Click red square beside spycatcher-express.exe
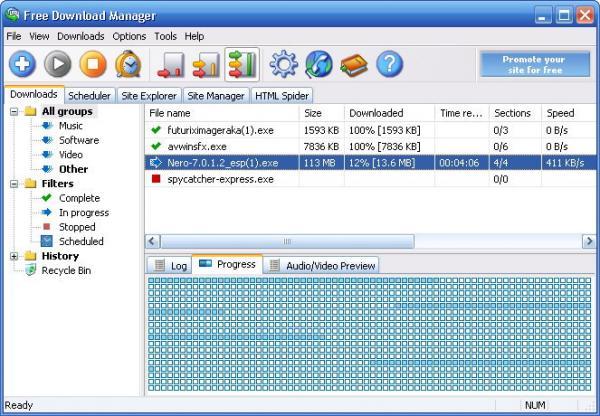The width and height of the screenshot is (600, 416). tap(156, 179)
